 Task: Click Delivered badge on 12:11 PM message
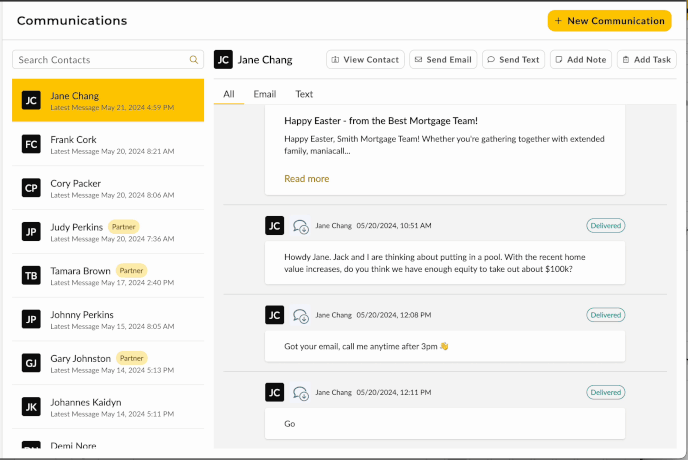tap(606, 392)
